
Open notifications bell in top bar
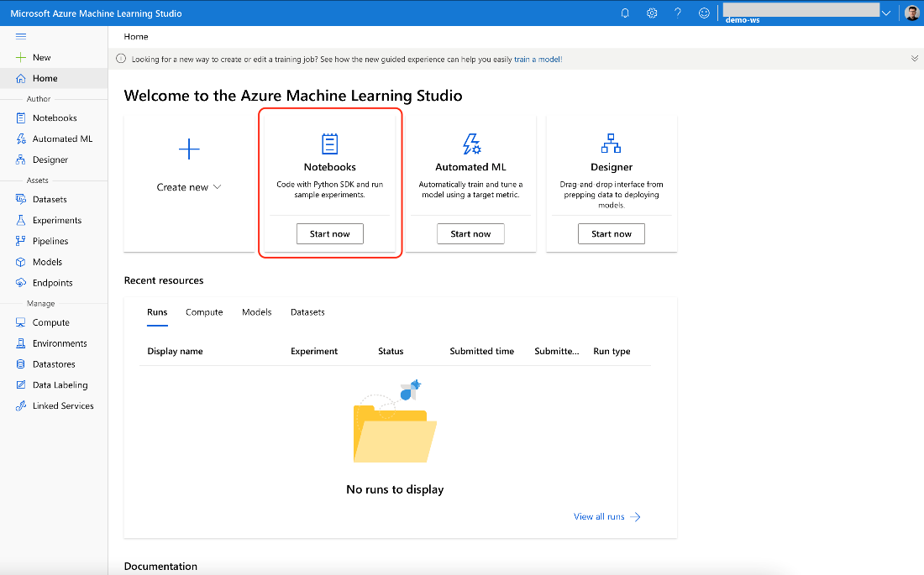coord(625,13)
